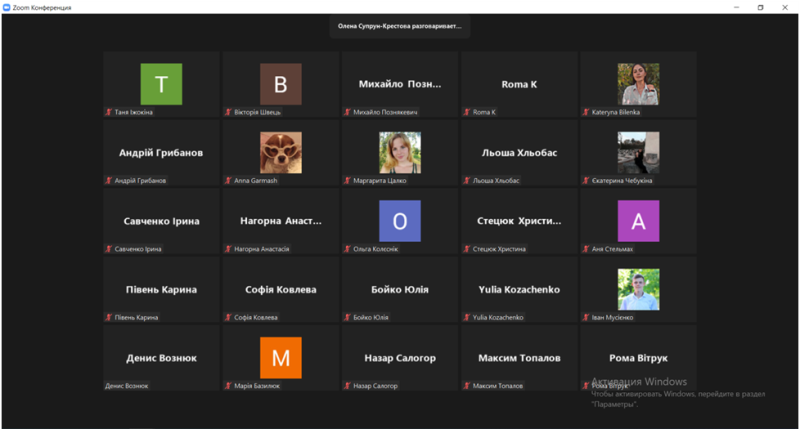Viewport: 800px width, 429px height.
Task: Click muted mic icon by Yulia Kozachenko label
Action: pyautogui.click(x=467, y=317)
